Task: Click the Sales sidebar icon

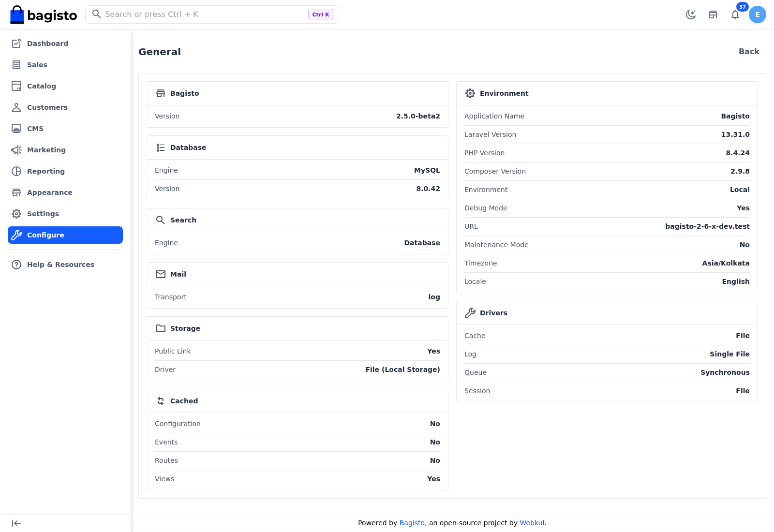Action: coord(16,65)
